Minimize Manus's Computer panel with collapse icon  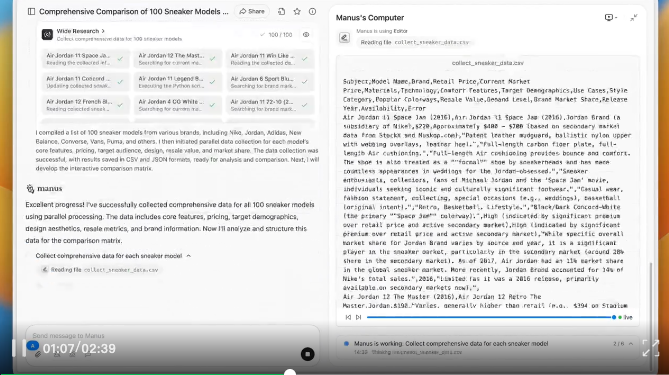coord(634,17)
